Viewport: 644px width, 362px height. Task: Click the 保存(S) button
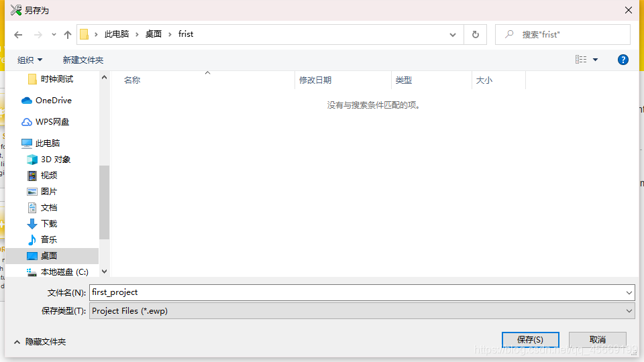(x=530, y=340)
